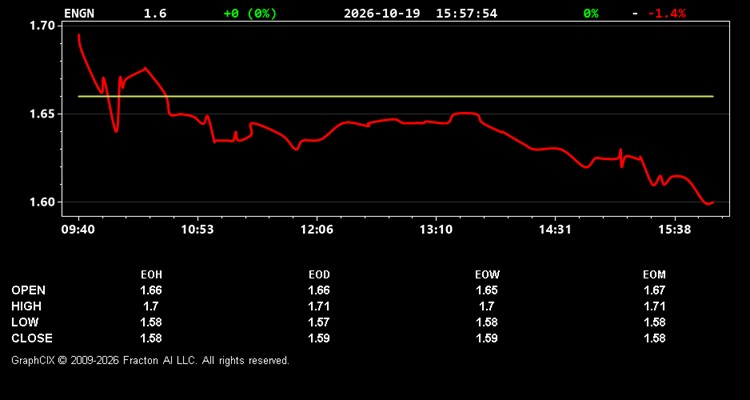
Task: Click the EOM open value 1.67
Action: (x=654, y=290)
